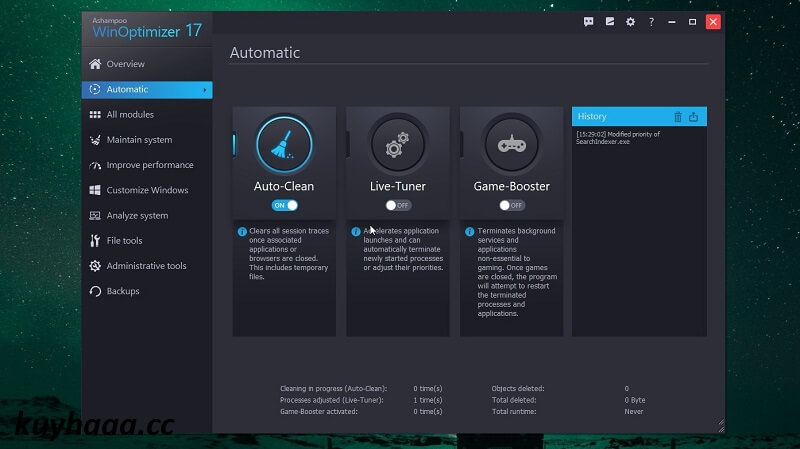Open the Overview section

click(147, 64)
